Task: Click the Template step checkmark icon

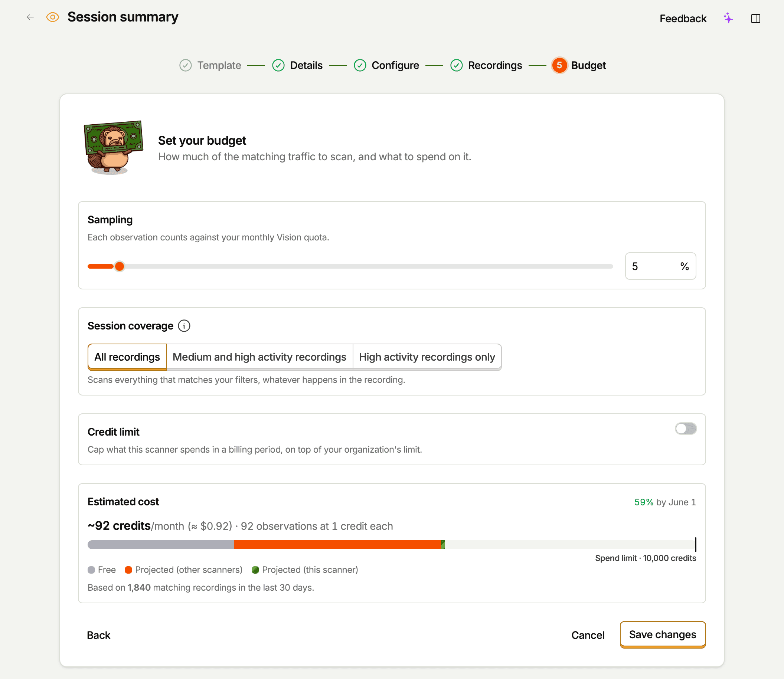Action: [185, 65]
